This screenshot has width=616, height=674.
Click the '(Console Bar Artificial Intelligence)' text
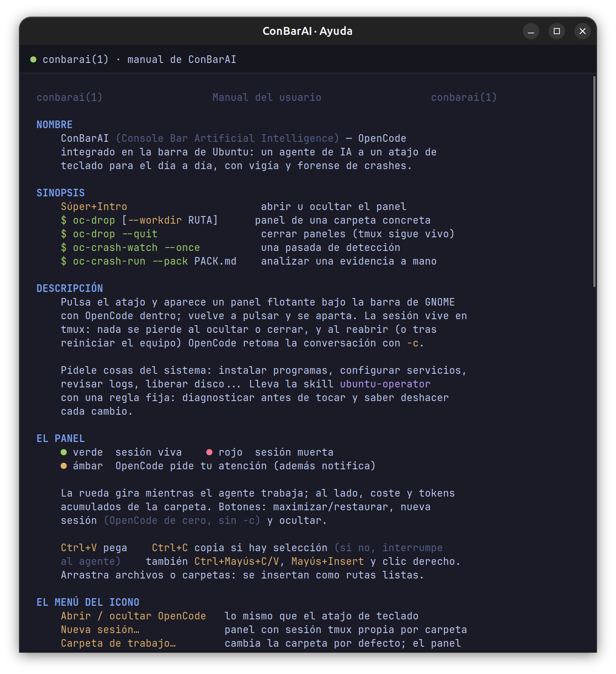[228, 138]
